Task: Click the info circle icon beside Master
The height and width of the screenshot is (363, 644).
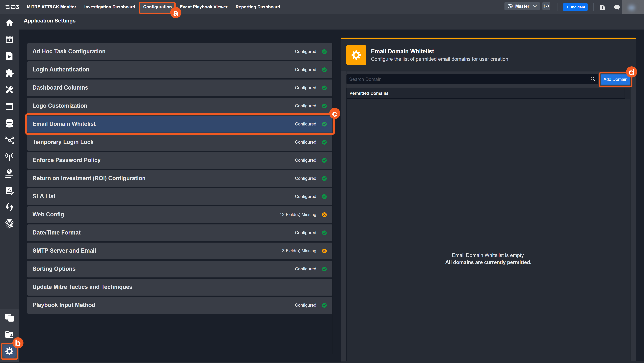Action: click(x=546, y=6)
